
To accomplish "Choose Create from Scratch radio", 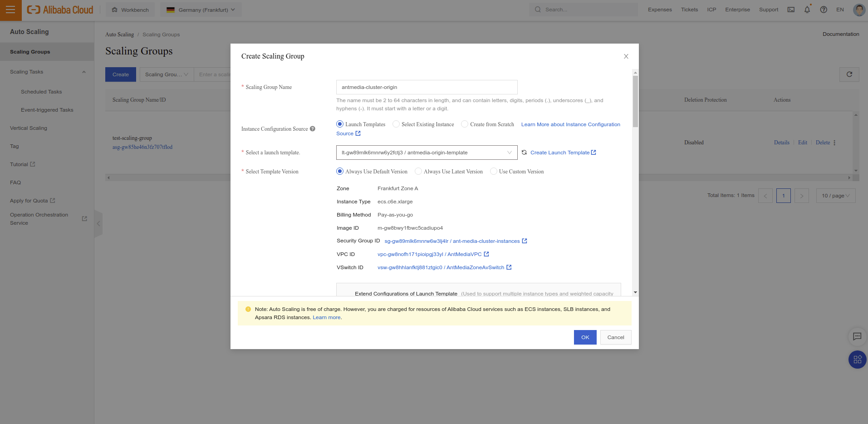I will coord(464,124).
